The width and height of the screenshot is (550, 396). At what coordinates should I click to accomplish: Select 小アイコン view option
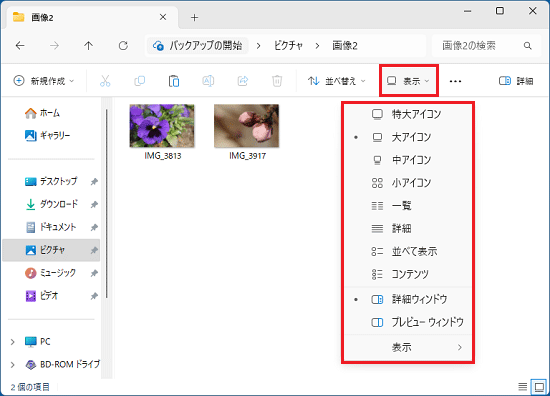pyautogui.click(x=408, y=183)
